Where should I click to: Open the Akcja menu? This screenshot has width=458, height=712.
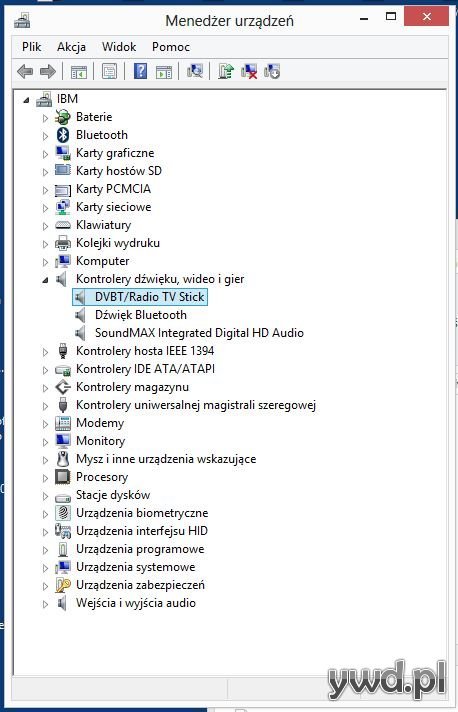[71, 47]
